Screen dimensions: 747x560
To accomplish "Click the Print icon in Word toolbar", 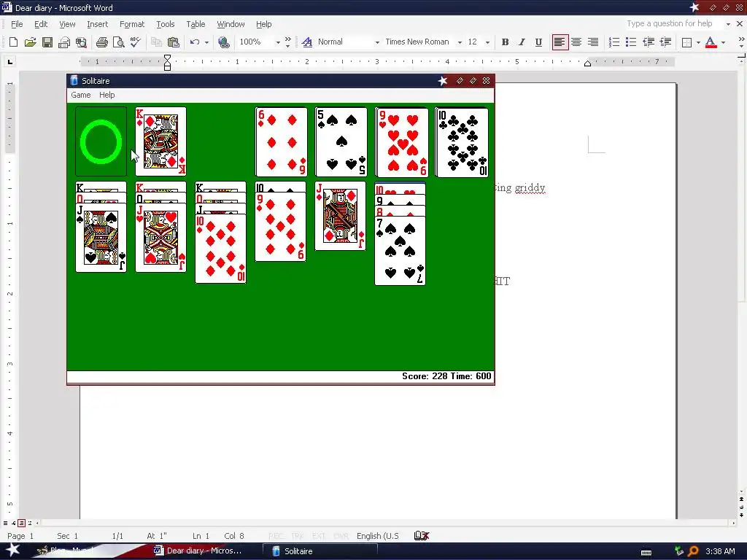I will [x=101, y=42].
